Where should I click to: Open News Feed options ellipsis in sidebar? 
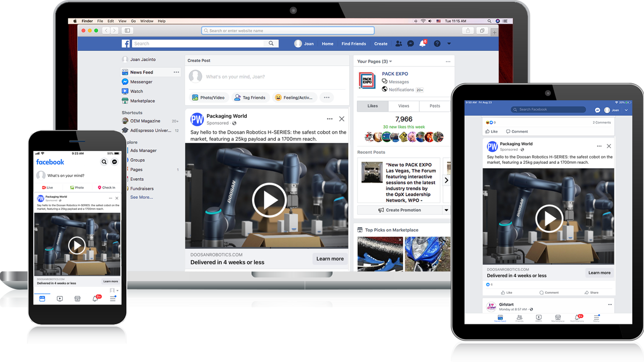click(176, 72)
